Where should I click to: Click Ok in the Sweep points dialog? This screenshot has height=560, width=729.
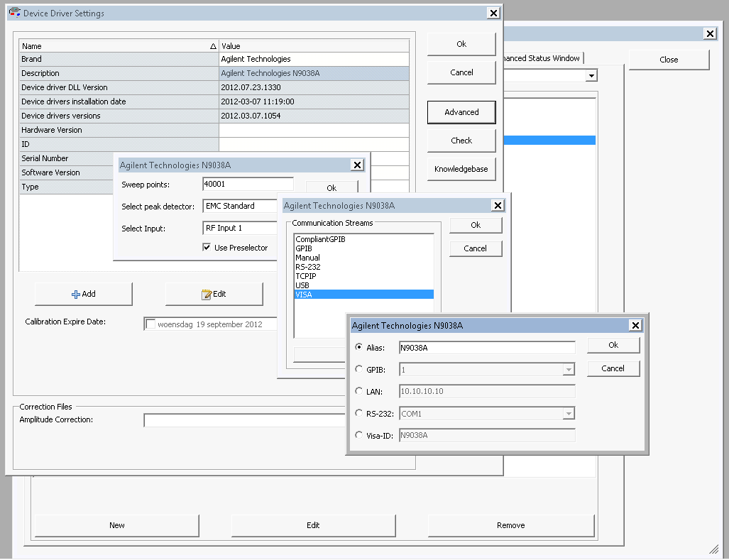331,187
